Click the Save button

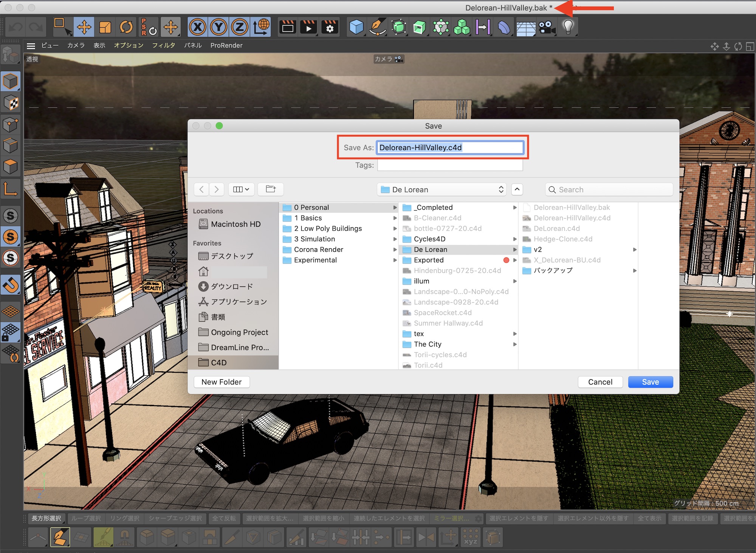click(x=650, y=382)
